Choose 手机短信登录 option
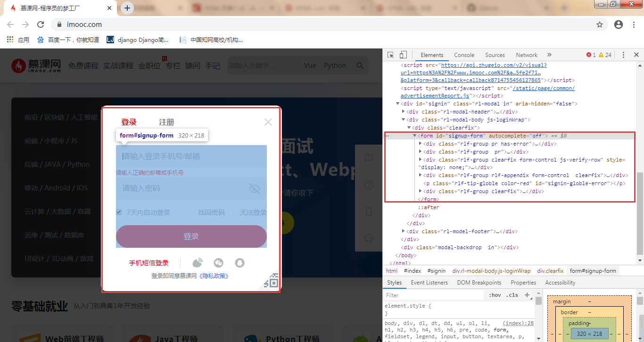The height and width of the screenshot is (342, 644). [x=149, y=263]
